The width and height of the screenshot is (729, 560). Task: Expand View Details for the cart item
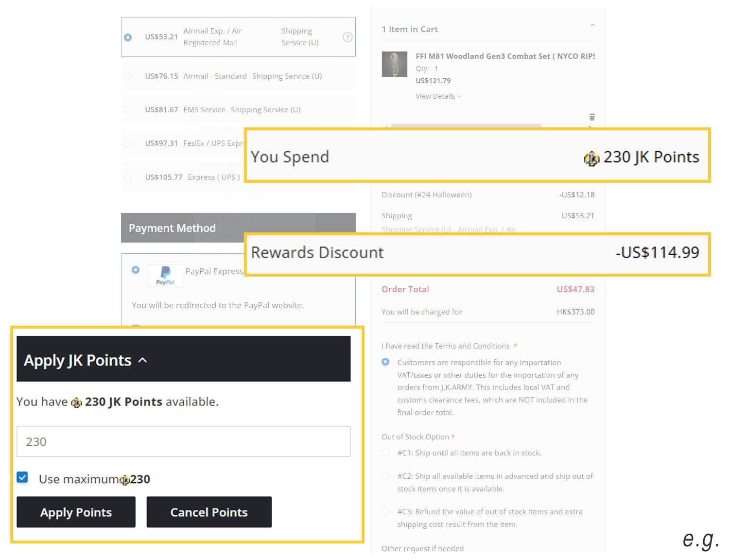(438, 96)
